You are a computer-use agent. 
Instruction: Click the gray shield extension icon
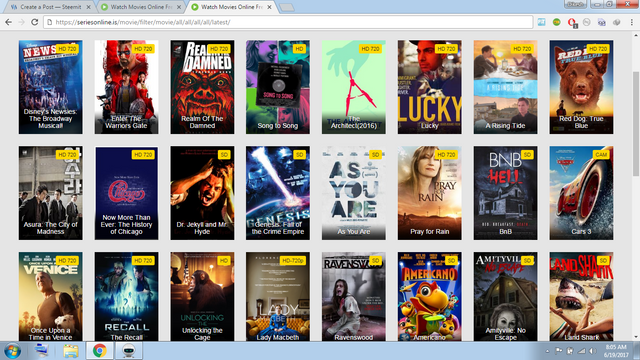[617, 22]
